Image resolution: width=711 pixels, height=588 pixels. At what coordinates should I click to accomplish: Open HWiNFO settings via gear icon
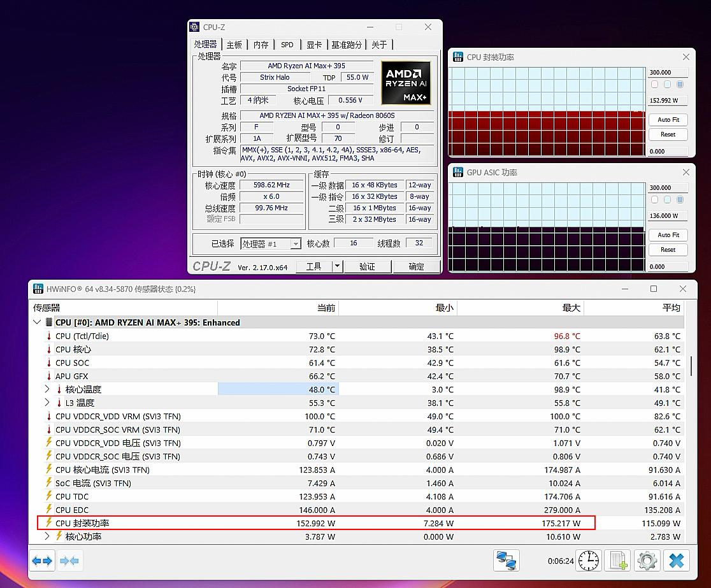(647, 561)
